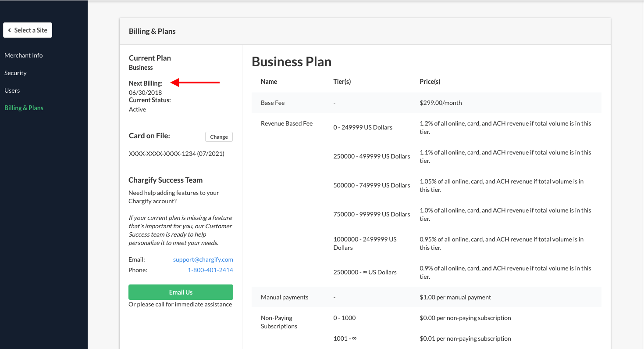Open the support@chargify.com email link
Viewport: 644px width, 349px height.
click(203, 259)
